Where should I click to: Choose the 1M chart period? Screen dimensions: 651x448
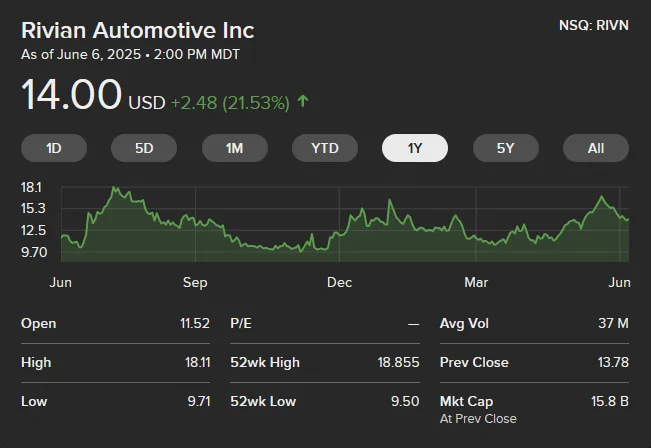coord(235,148)
